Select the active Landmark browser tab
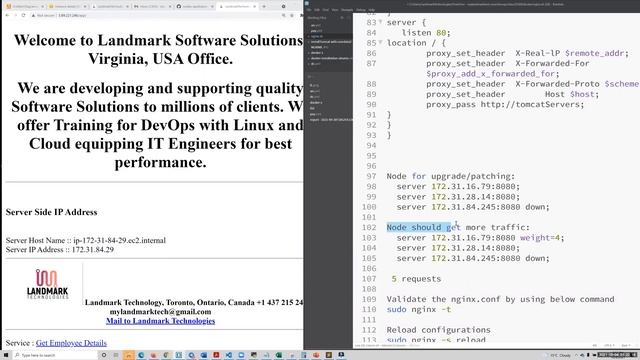The height and width of the screenshot is (360, 640). pyautogui.click(x=237, y=7)
